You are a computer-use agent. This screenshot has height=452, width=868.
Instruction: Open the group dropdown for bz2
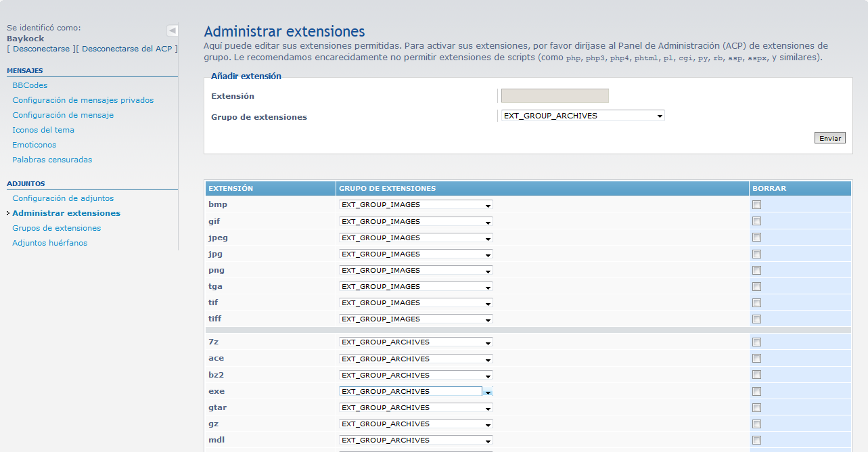point(415,376)
